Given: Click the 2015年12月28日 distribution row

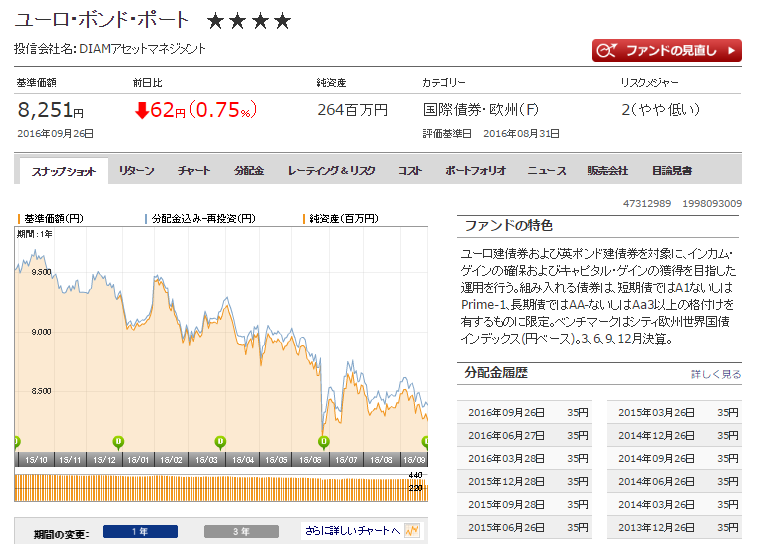Looking at the screenshot, I should 524,481.
